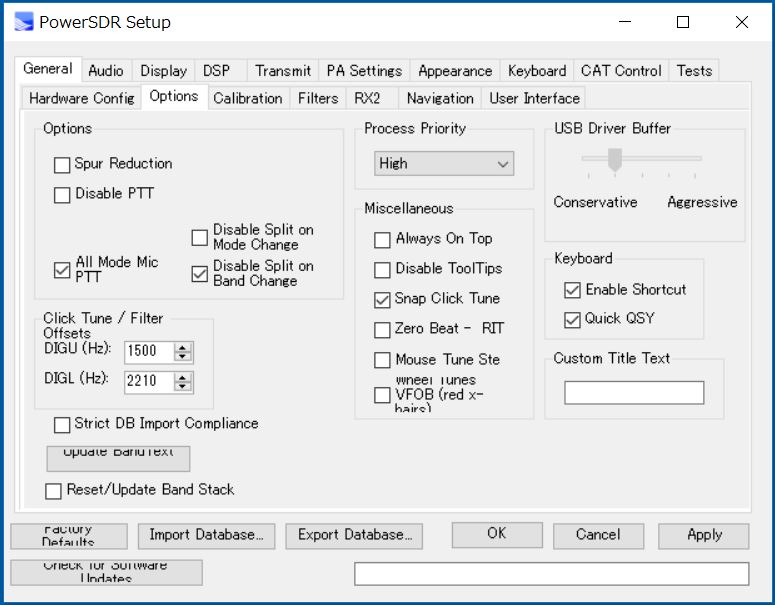Click the Apply button
775x605 pixels.
click(x=704, y=536)
